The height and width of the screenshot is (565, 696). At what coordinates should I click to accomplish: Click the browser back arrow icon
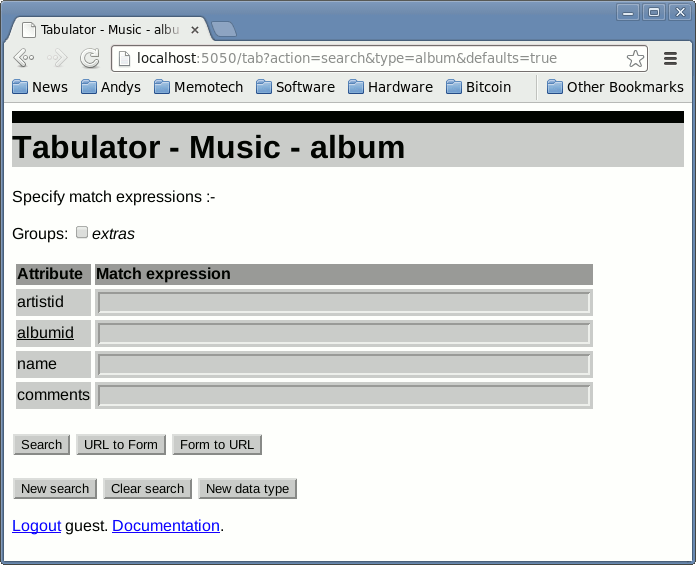coord(24,58)
